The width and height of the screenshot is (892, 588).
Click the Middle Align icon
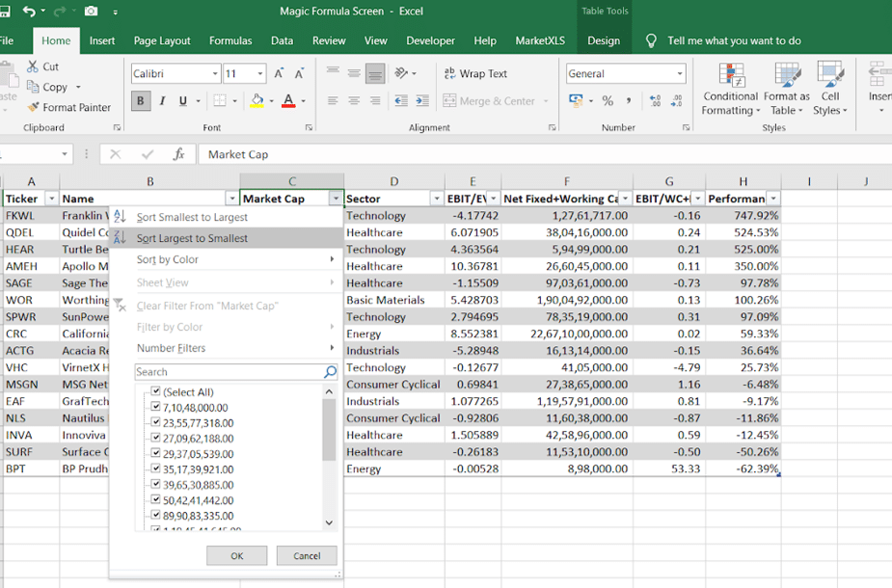[x=354, y=73]
